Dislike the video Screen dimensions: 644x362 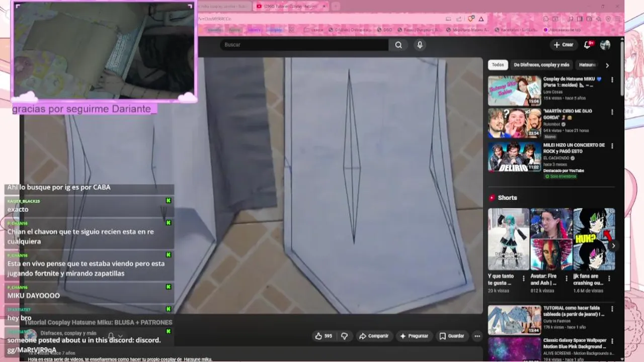click(x=345, y=336)
